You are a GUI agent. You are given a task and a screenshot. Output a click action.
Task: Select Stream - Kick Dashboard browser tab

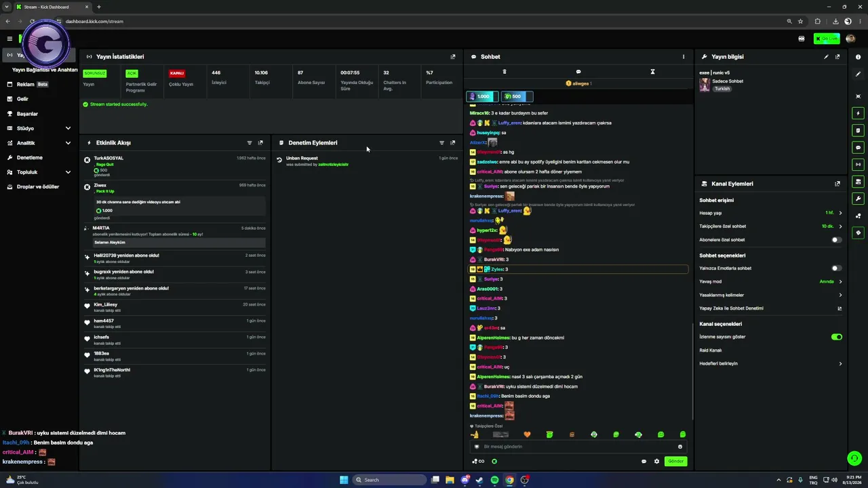point(51,7)
